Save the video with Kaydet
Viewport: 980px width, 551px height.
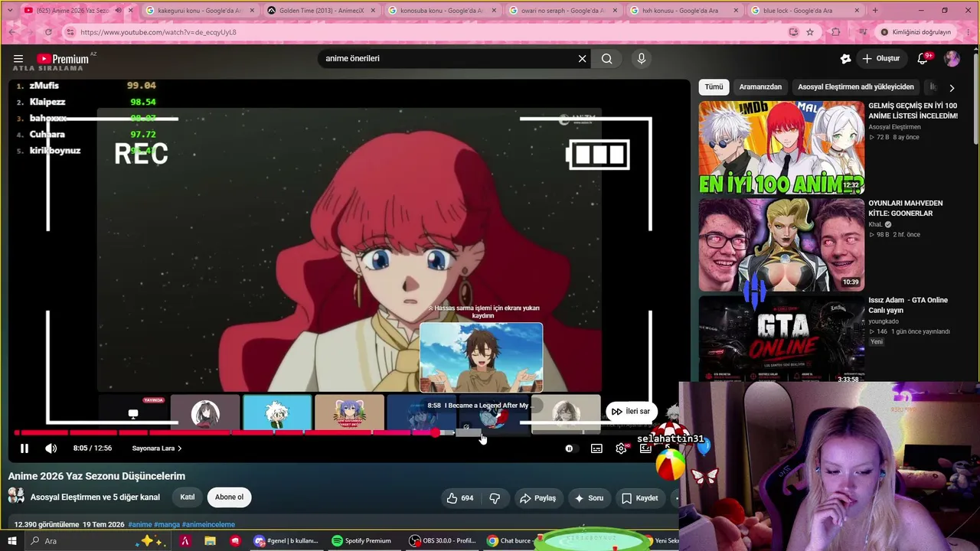pyautogui.click(x=639, y=498)
